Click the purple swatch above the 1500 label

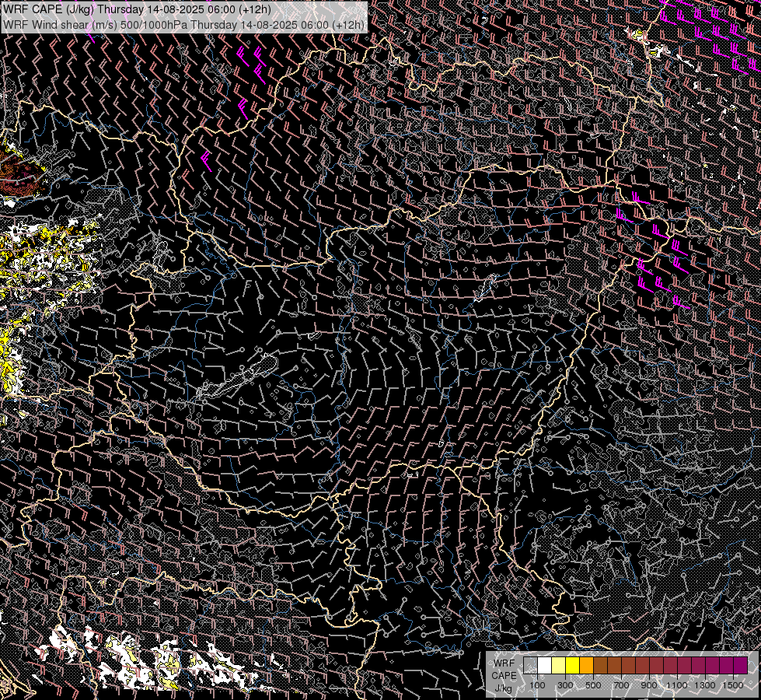coord(741,666)
